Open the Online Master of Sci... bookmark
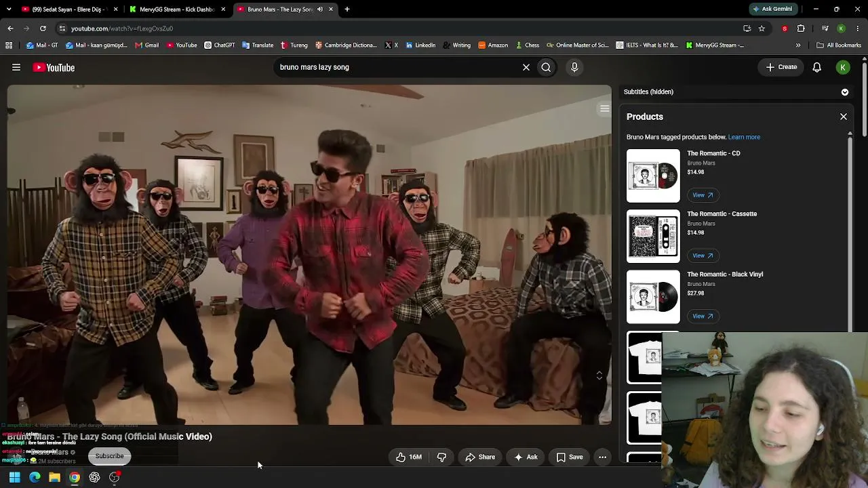 (x=577, y=45)
